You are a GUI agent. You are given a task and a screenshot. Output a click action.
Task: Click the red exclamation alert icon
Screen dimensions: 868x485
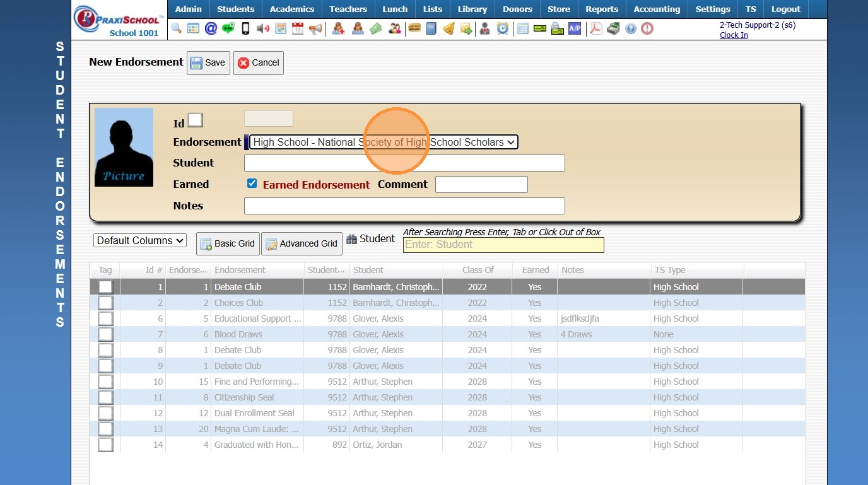(x=647, y=28)
